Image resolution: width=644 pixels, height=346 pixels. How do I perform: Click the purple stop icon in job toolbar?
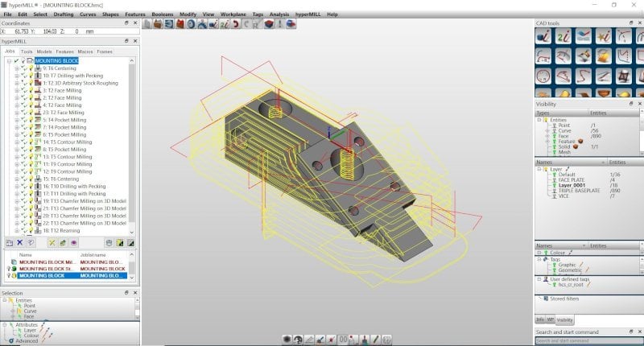[73, 243]
